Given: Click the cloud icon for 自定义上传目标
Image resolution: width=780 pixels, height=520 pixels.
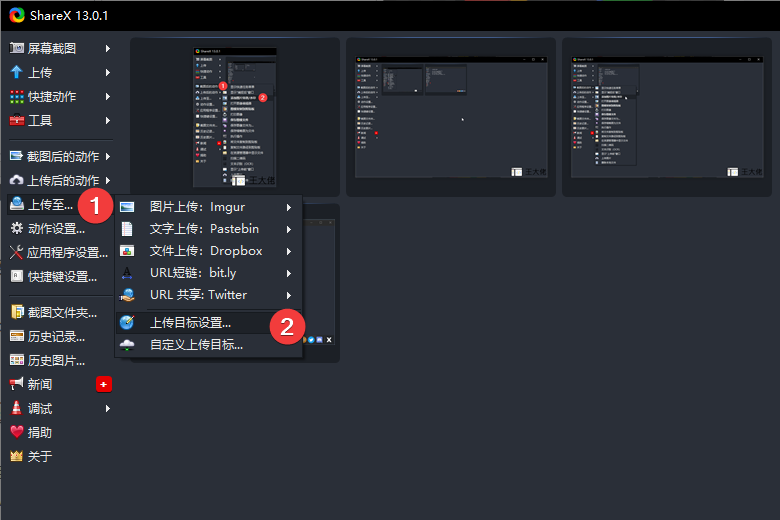Looking at the screenshot, I should 127,344.
